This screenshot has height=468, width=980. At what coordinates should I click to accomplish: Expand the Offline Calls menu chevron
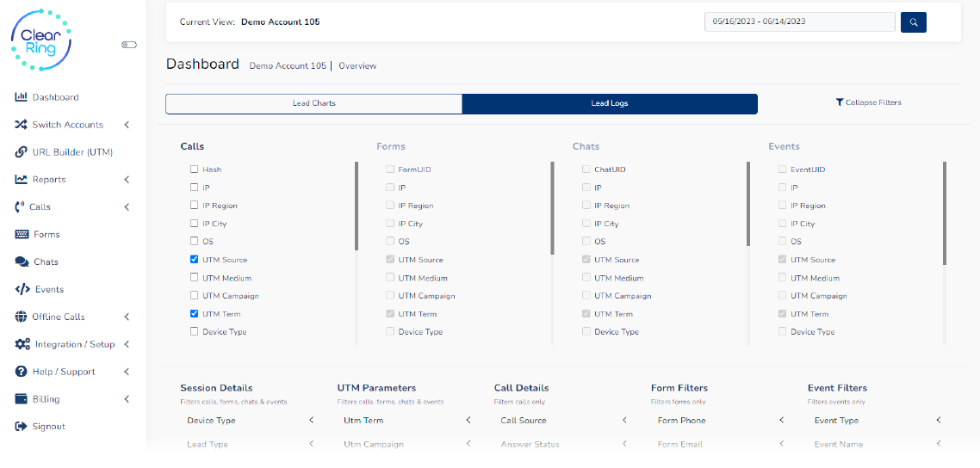127,317
